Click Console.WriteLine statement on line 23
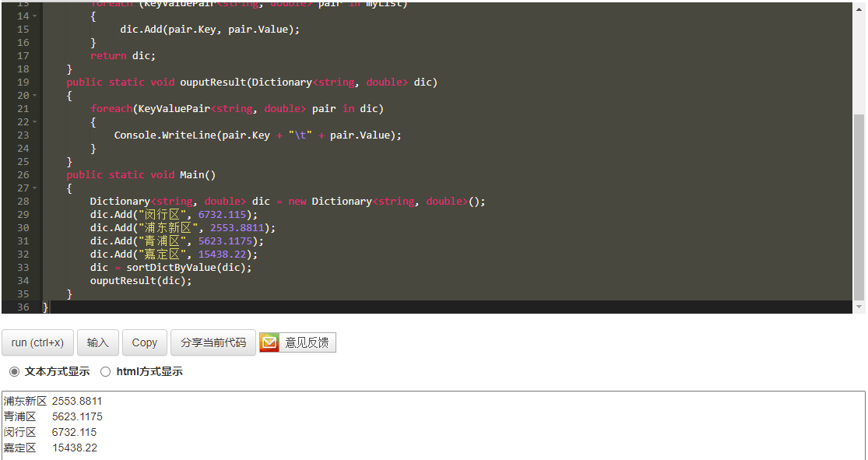The height and width of the screenshot is (460, 868). [258, 135]
